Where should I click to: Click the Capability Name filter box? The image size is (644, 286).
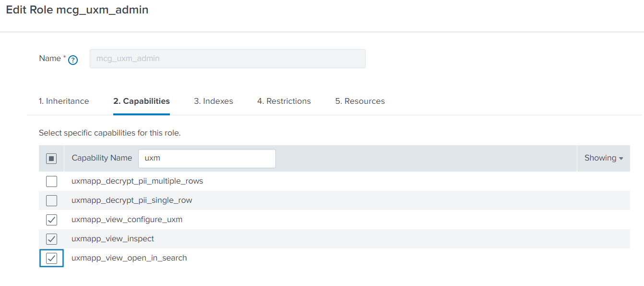coord(207,158)
